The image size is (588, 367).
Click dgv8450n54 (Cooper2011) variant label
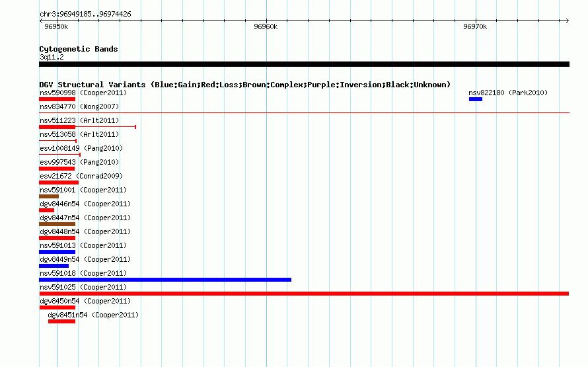tap(85, 301)
